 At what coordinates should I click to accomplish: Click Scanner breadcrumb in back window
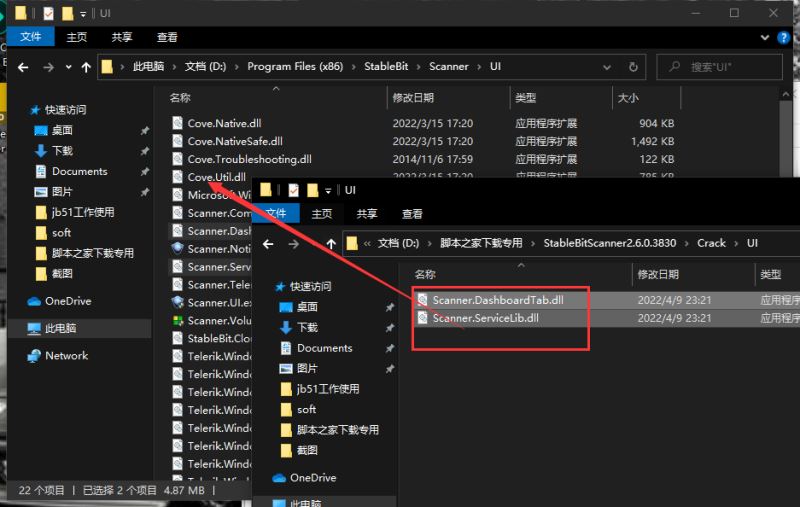448,66
